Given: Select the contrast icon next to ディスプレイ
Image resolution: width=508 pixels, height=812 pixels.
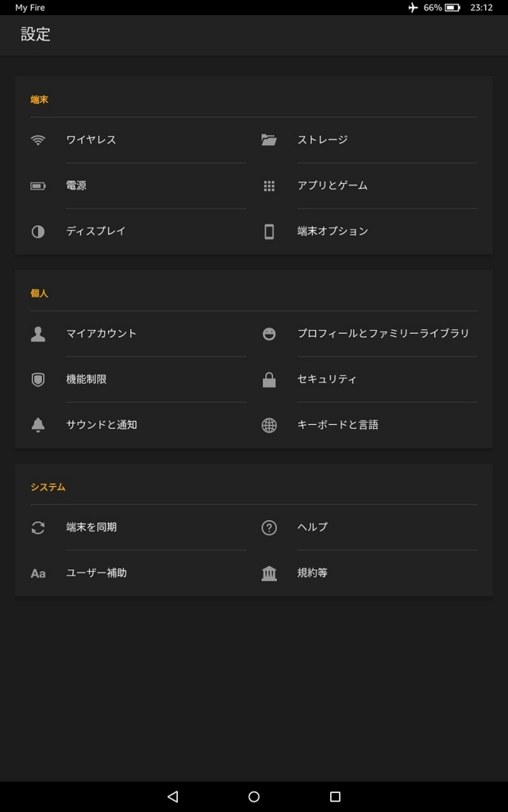Looking at the screenshot, I should pyautogui.click(x=37, y=231).
